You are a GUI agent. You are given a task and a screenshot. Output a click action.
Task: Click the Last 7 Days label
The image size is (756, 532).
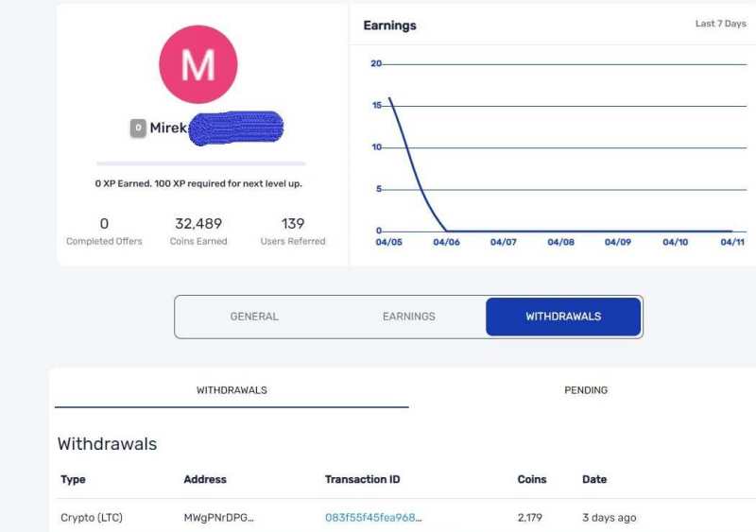tap(720, 24)
